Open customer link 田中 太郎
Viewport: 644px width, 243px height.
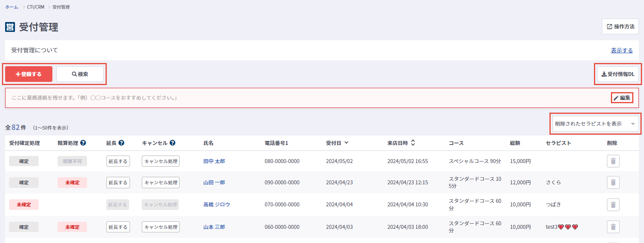(x=214, y=161)
